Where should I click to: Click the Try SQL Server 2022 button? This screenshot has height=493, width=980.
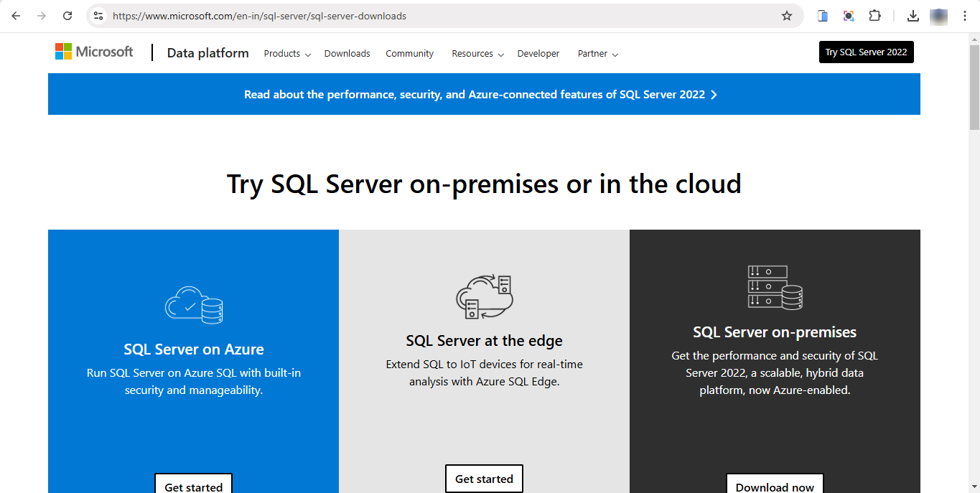pyautogui.click(x=866, y=52)
